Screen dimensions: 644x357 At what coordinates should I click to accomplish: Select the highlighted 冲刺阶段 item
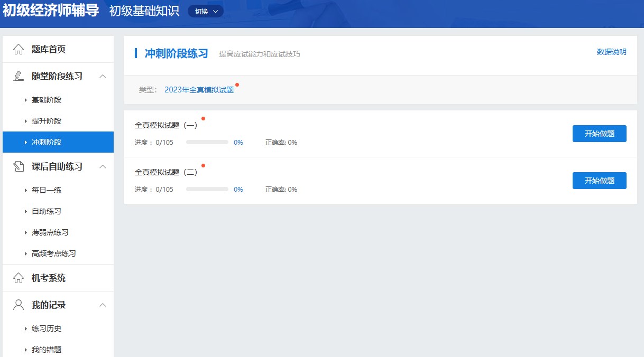pos(47,142)
